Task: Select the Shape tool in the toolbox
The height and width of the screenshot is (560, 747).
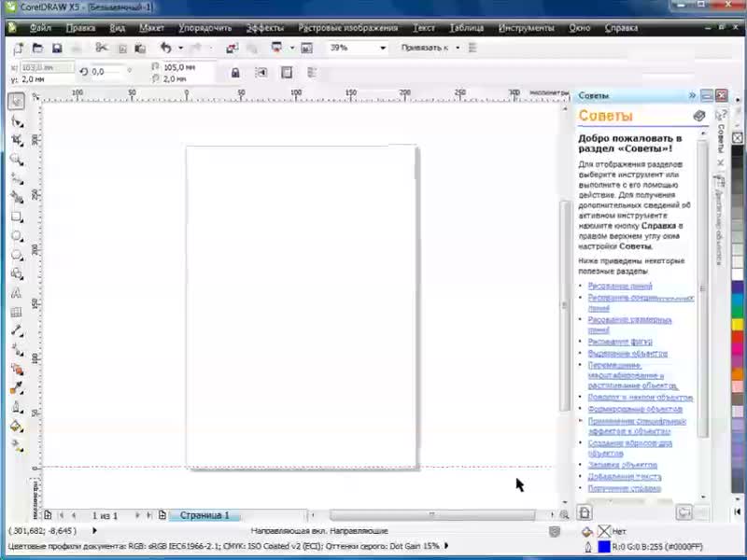Action: pos(17,121)
